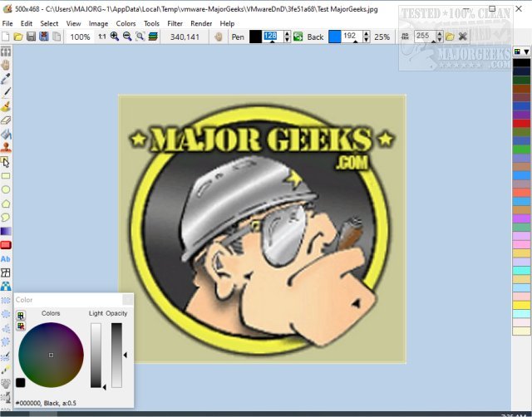This screenshot has height=417, width=532.
Task: Click upper small icon left of color wheel
Action: point(21,316)
